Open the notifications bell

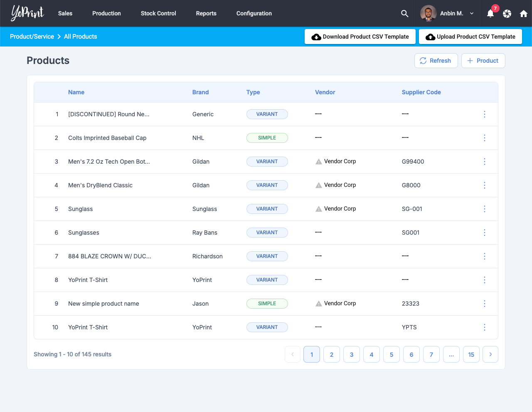tap(490, 13)
